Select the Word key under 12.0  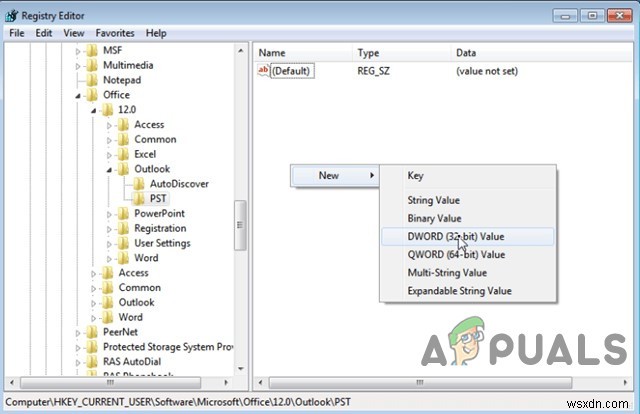[146, 258]
